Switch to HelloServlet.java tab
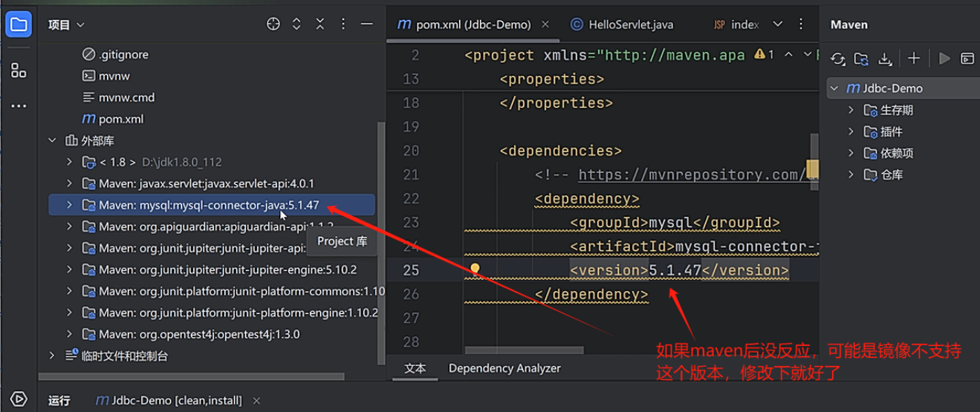Image resolution: width=980 pixels, height=412 pixels. tap(622, 24)
